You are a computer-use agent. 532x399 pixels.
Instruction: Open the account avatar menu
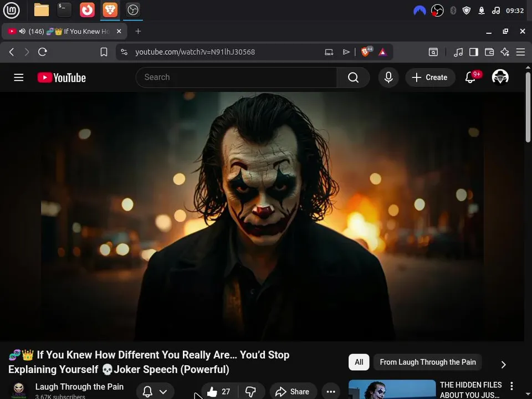click(x=500, y=77)
